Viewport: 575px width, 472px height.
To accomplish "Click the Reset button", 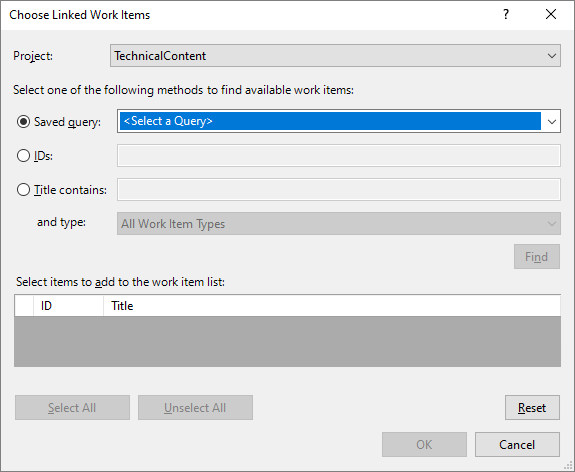I will [x=532, y=407].
